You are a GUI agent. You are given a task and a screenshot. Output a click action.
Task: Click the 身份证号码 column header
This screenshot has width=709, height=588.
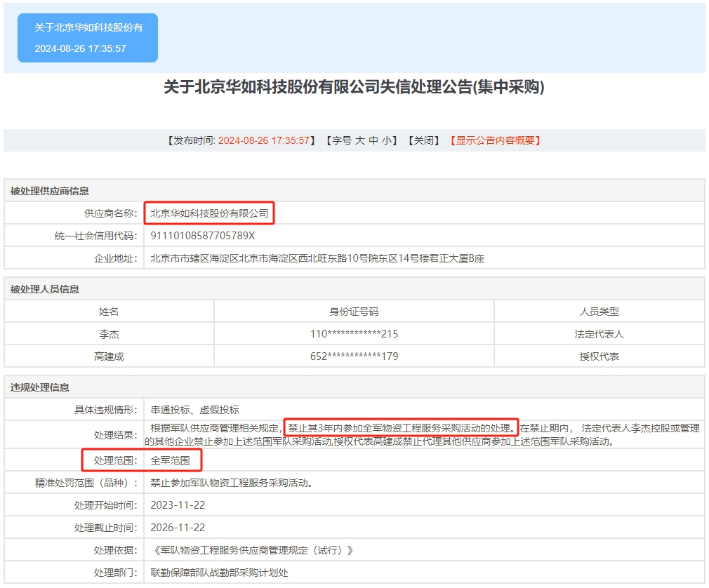(x=354, y=312)
